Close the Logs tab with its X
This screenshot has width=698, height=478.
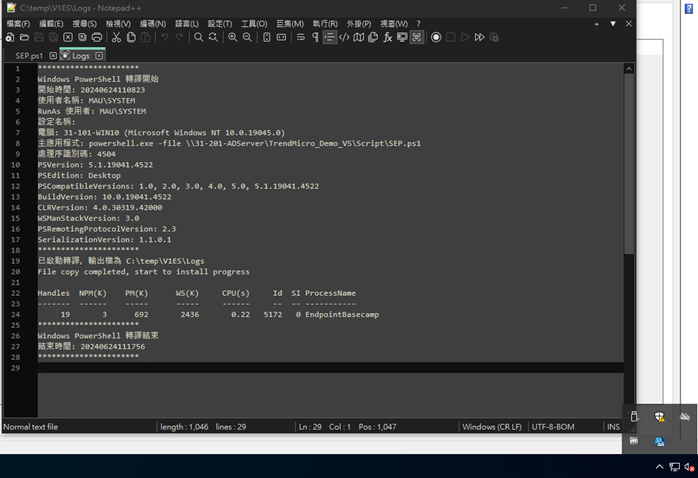coord(99,56)
